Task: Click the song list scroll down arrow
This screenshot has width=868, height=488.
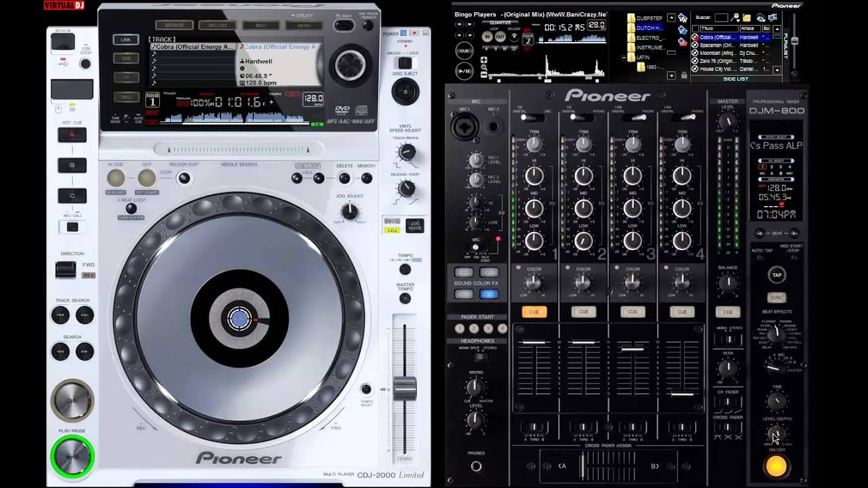Action: click(777, 69)
